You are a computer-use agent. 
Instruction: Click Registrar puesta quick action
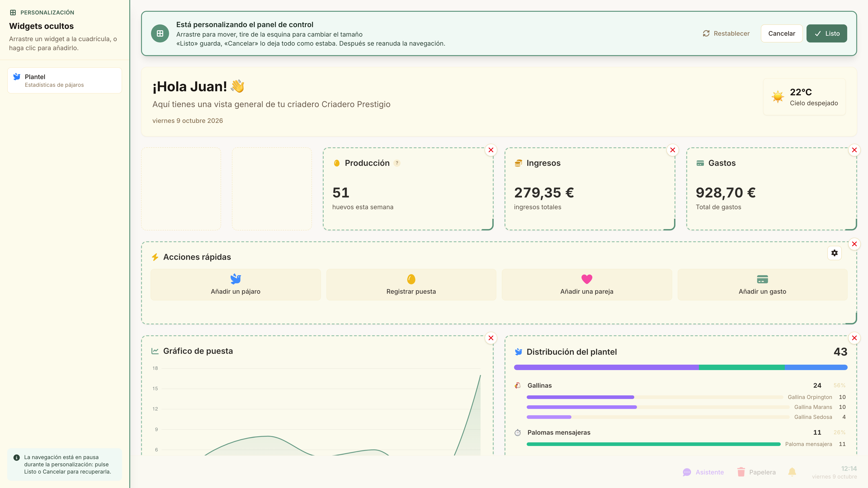[x=411, y=285]
